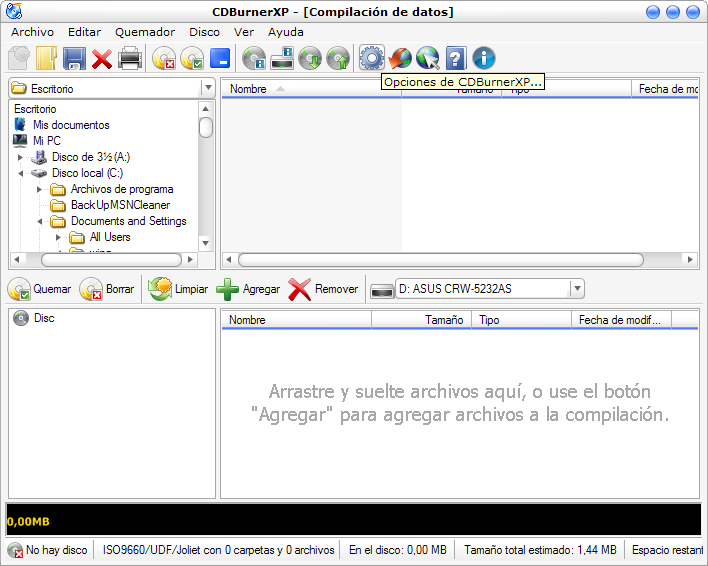
Task: Click the printer icon in the toolbar
Action: click(x=130, y=58)
